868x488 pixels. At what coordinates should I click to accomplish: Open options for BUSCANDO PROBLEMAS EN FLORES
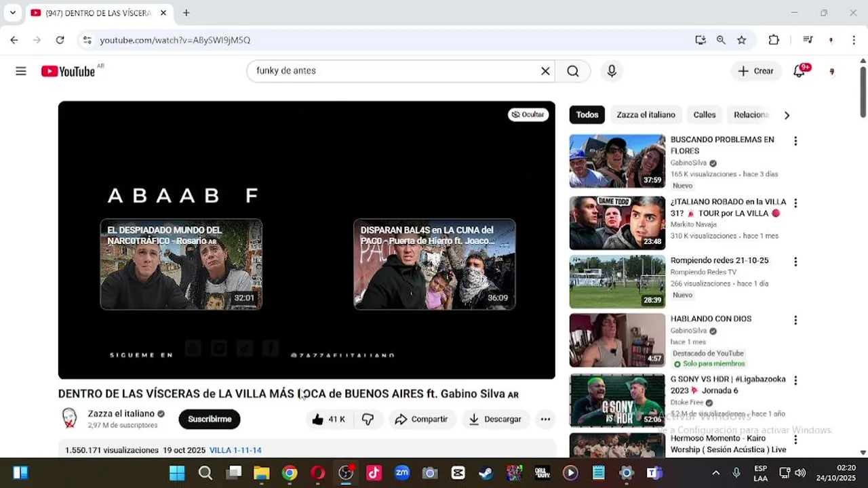[x=795, y=141]
